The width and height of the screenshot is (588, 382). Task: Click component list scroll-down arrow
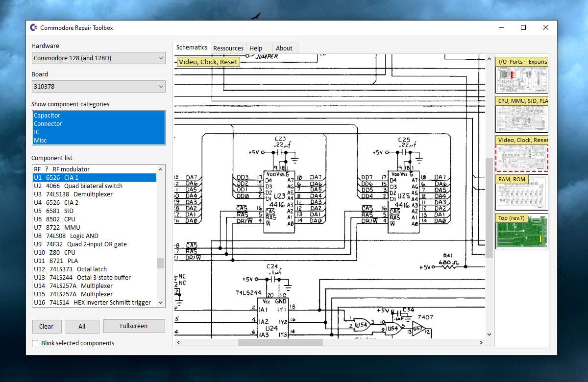[x=160, y=303]
